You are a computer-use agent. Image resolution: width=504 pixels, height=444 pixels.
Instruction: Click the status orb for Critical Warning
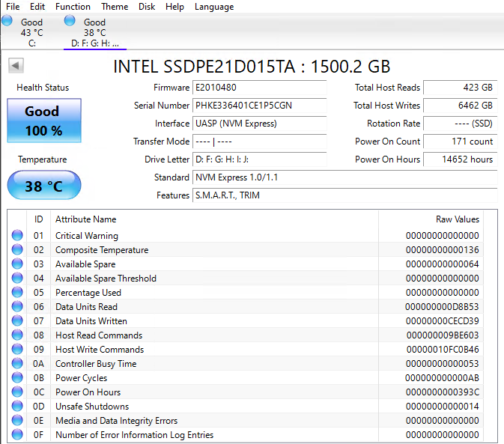tap(17, 235)
